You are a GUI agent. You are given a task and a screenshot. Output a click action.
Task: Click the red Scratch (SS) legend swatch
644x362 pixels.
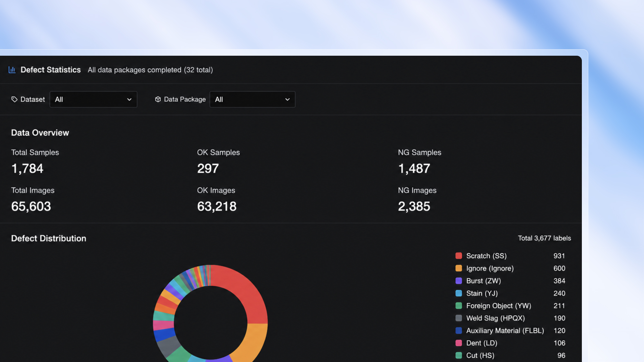[459, 256]
